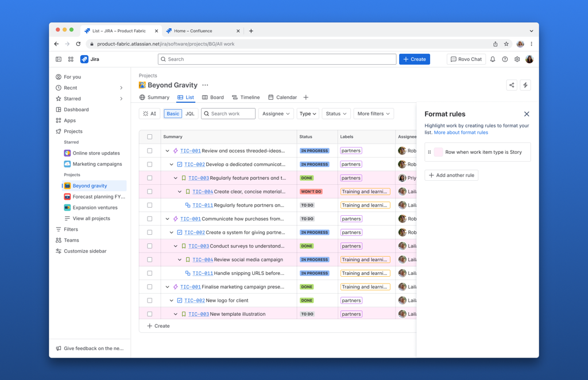Open the Jira app switcher grid icon
The width and height of the screenshot is (588, 380).
(70, 59)
